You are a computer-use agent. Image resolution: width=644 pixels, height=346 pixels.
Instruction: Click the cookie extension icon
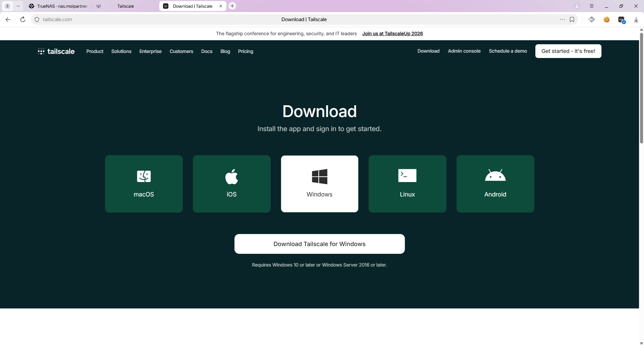pos(606,19)
